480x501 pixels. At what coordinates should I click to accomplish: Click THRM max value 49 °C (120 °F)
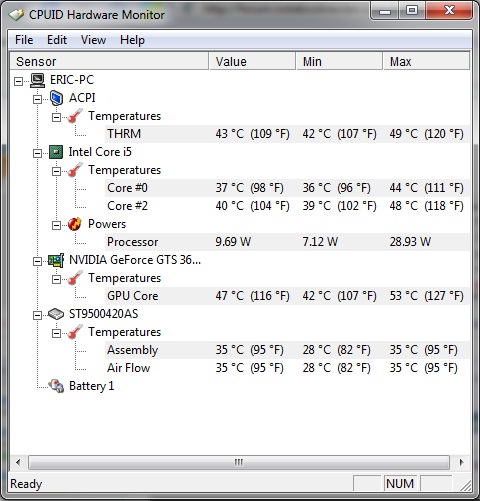(x=426, y=134)
